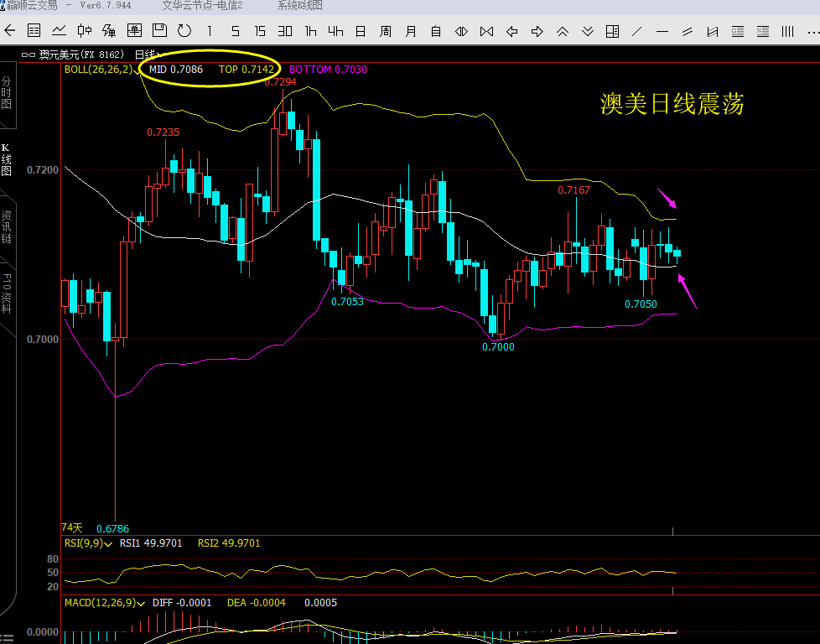Click the DEA -0.0004 value
Screen dimensions: 820x644
tap(257, 603)
